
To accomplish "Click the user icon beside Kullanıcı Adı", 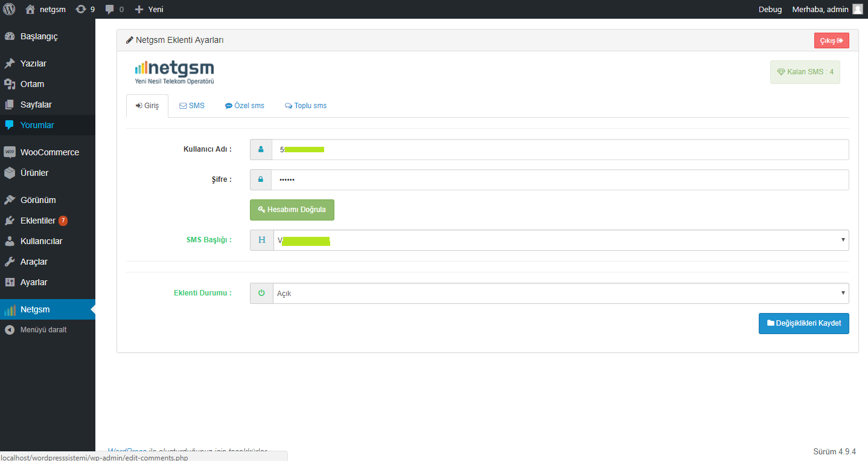I will coord(261,149).
